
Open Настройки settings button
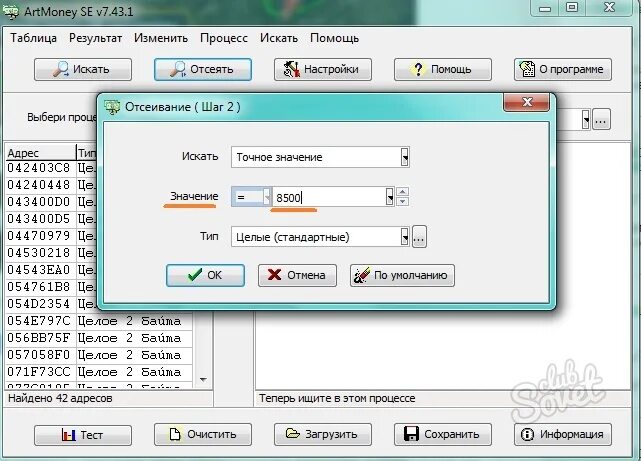pyautogui.click(x=323, y=69)
